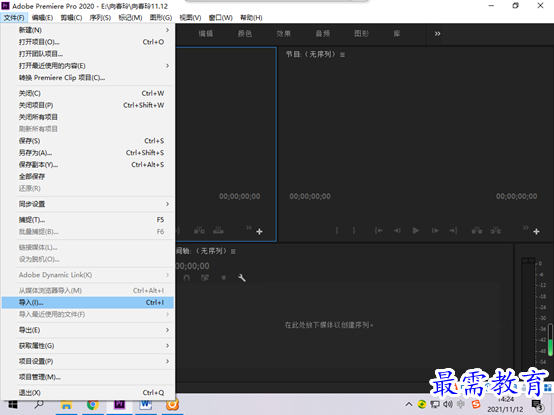Show hidden tray icons chevron

[409, 404]
